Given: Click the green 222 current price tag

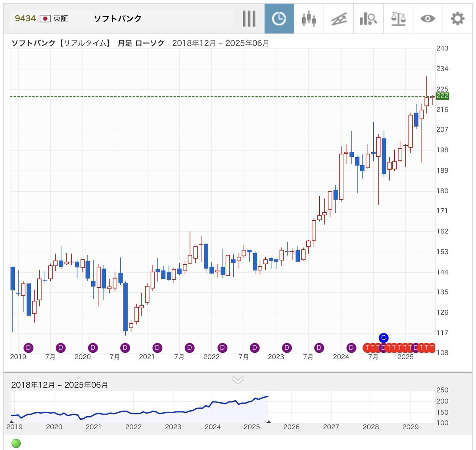Looking at the screenshot, I should [442, 96].
